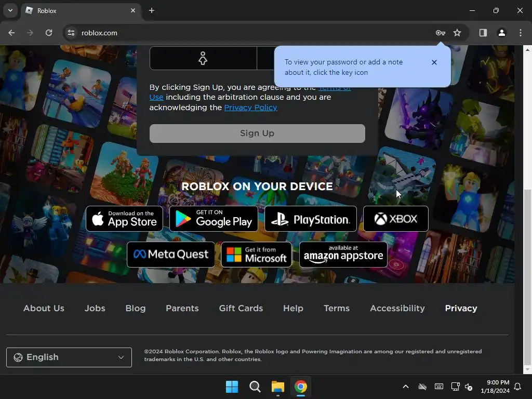Screen dimensions: 532x399
Task: Click the Chrome taskbar icon
Action: click(301, 387)
